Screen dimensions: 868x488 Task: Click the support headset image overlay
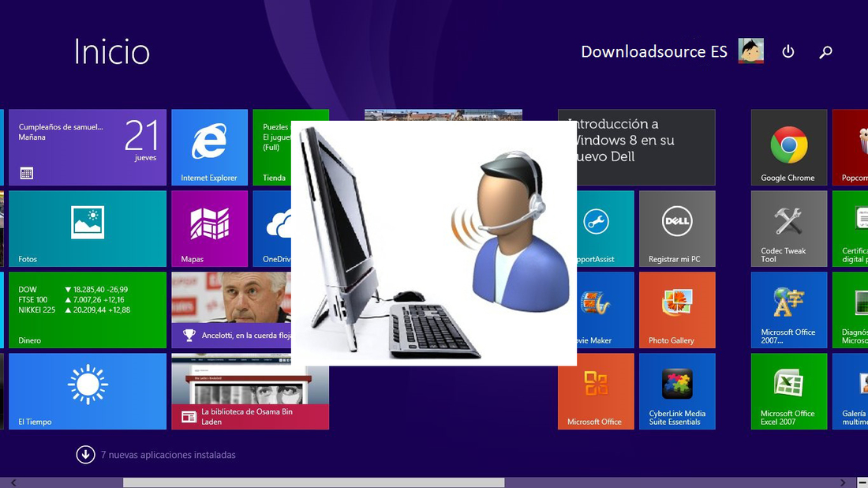[x=434, y=243]
